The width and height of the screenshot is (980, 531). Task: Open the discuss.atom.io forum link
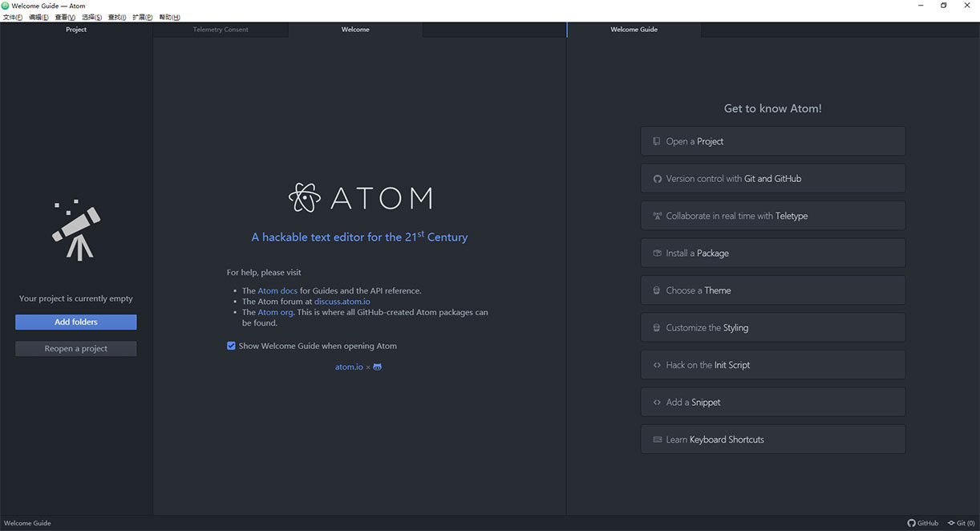pos(342,302)
